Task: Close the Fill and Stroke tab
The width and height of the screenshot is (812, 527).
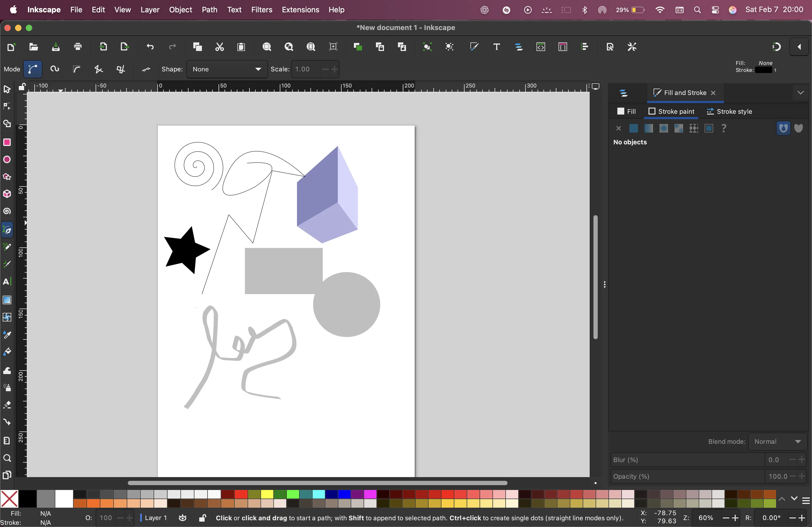Action: click(x=713, y=93)
